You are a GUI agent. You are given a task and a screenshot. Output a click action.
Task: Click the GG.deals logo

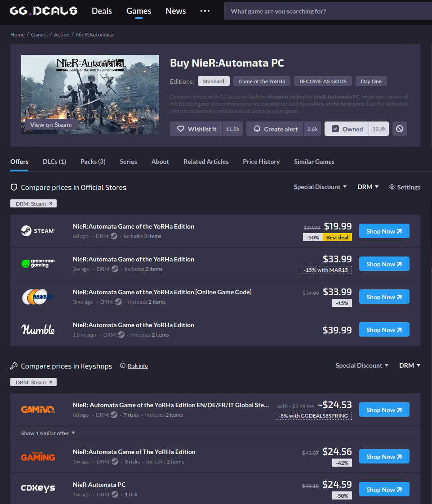(44, 11)
